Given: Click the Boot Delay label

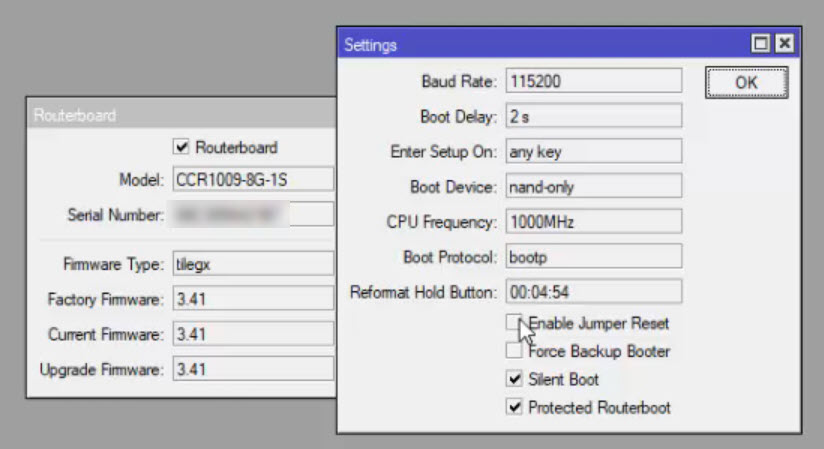Looking at the screenshot, I should [458, 116].
